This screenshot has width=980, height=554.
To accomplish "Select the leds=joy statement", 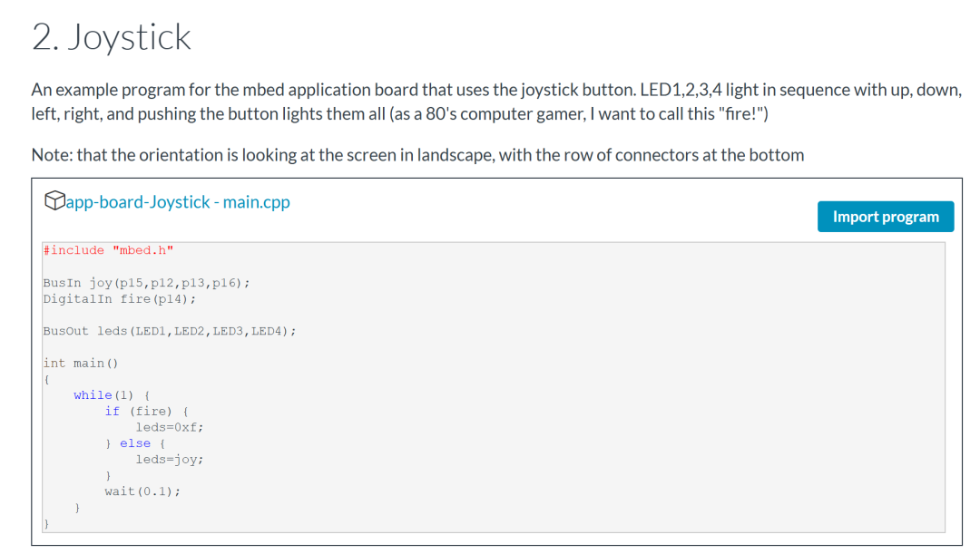I will (x=169, y=459).
